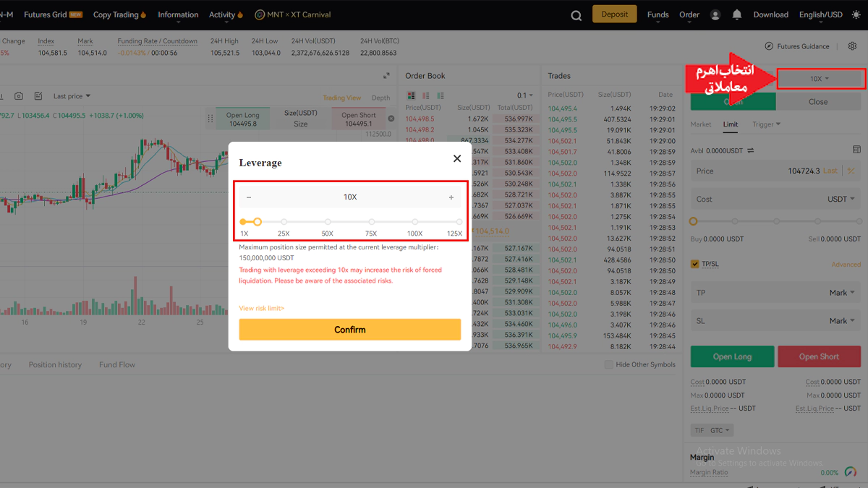Increase leverage with the plus button
The width and height of the screenshot is (868, 488).
point(451,197)
